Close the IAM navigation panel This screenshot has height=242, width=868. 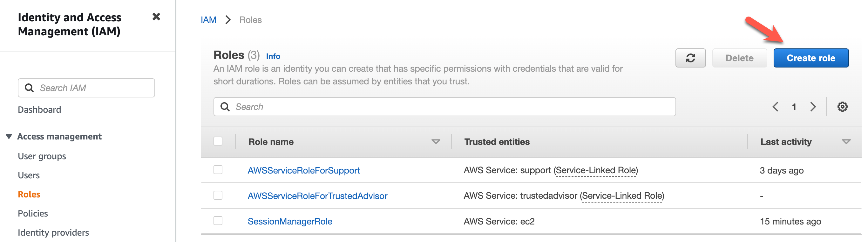(x=156, y=17)
